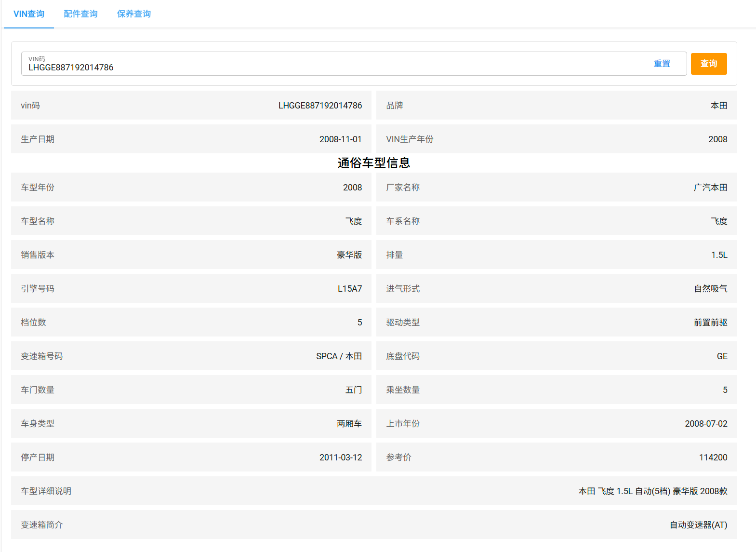
Task: Select the 参考价 value 114200
Action: coord(713,458)
